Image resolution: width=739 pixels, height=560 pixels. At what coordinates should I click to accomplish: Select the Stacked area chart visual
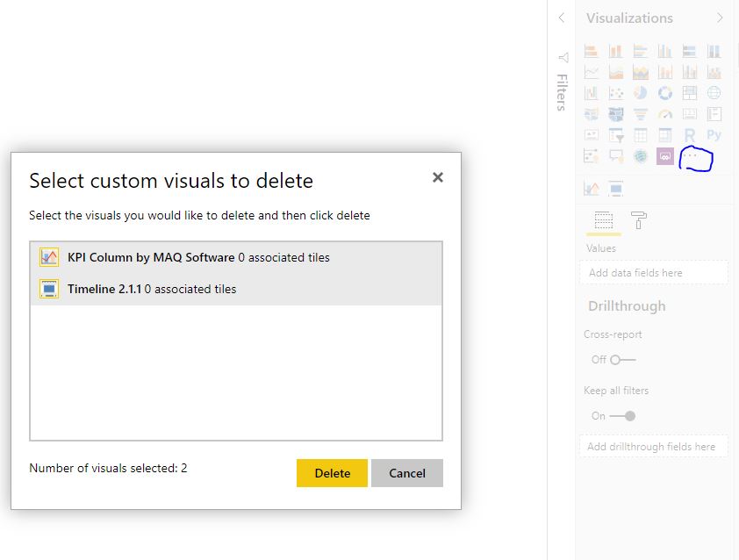coord(640,72)
